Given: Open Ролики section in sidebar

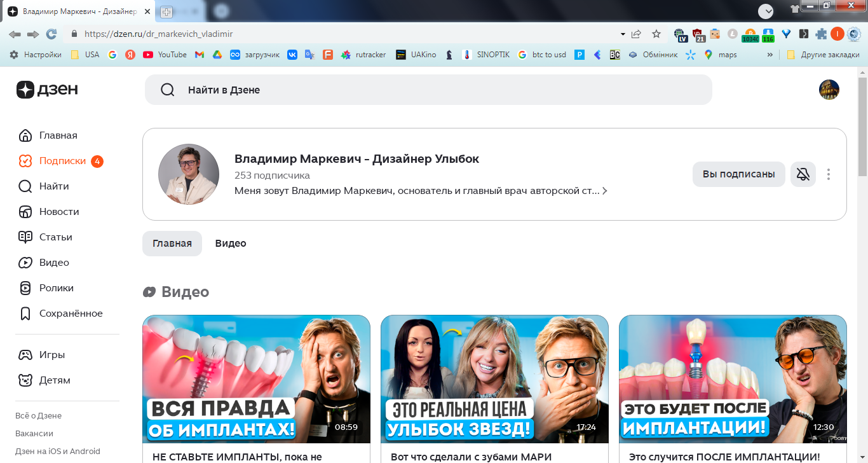Looking at the screenshot, I should coord(46,288).
